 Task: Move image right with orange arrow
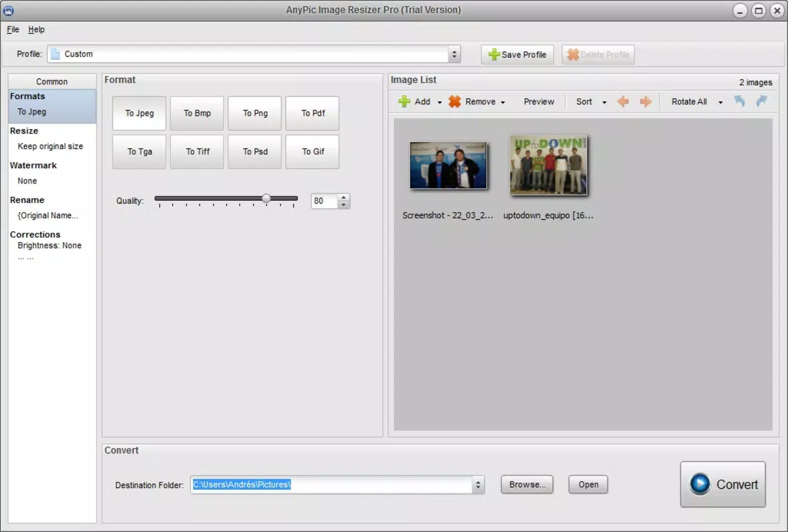pos(646,102)
